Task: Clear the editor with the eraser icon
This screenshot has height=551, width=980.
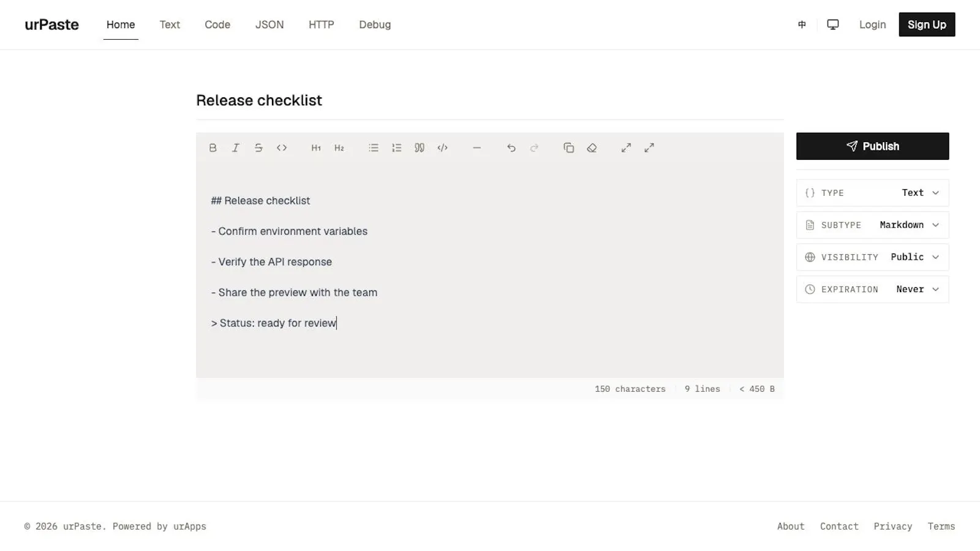Action: pos(592,148)
